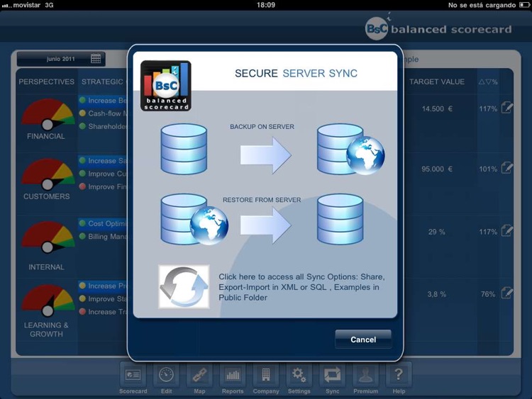Click 'Click here to access all Sync Options' text
Image resolution: width=532 pixels, height=399 pixels.
301,287
